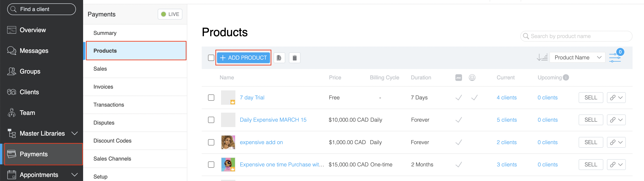
Task: Open the expensive add on product
Action: pos(261,143)
